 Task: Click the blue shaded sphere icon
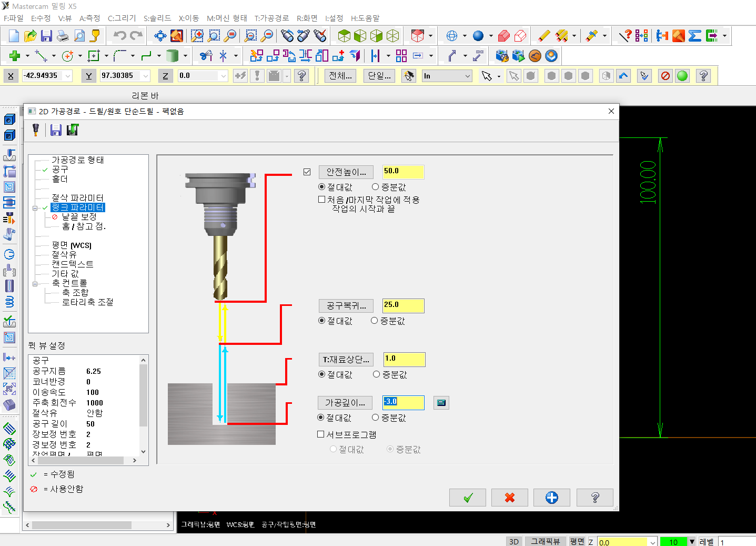(x=478, y=36)
